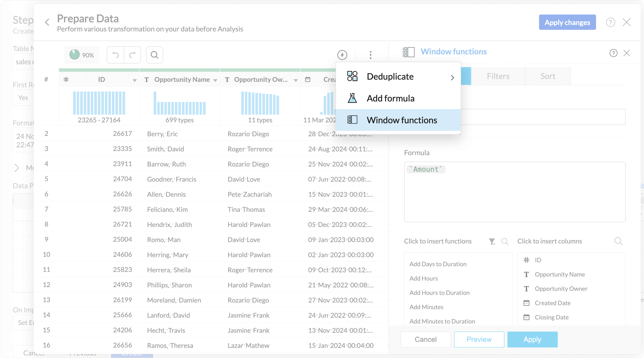Click the undo arrow icon

115,55
